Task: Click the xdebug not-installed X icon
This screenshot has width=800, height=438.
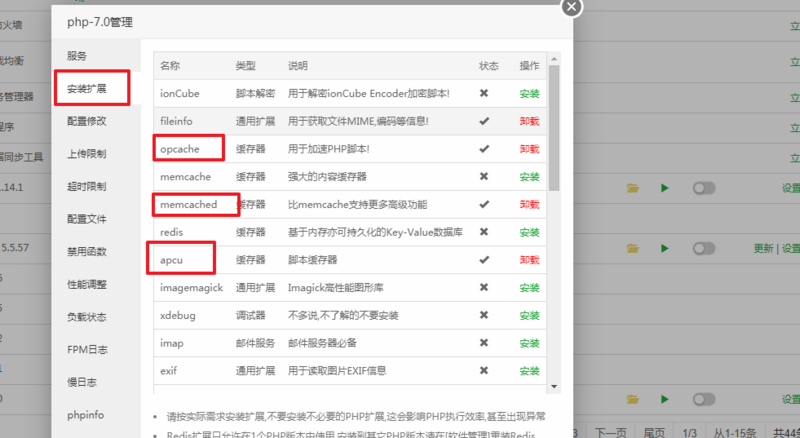Action: [x=484, y=315]
